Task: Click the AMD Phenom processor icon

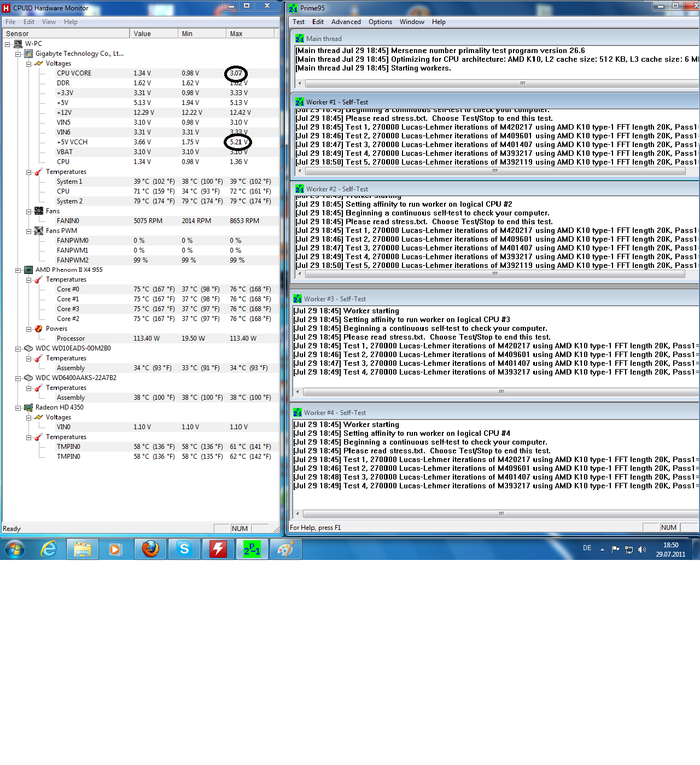Action: click(x=28, y=270)
